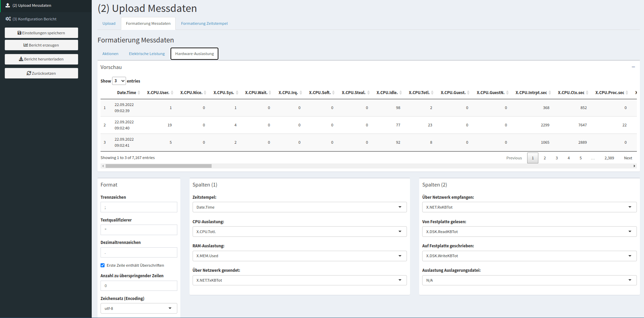Change the Show entries count dropdown
Screen dimensions: 644x318
119,81
